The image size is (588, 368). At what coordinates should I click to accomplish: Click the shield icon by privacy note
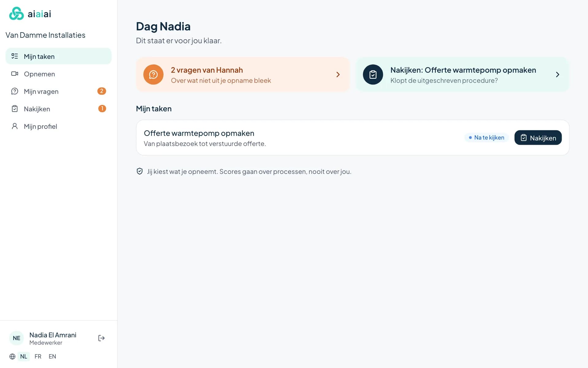pyautogui.click(x=140, y=171)
